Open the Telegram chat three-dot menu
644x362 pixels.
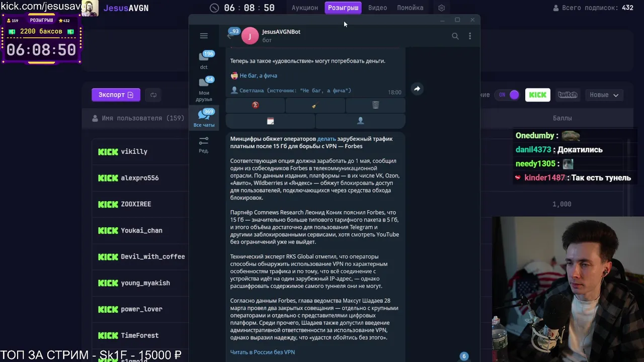tap(470, 36)
